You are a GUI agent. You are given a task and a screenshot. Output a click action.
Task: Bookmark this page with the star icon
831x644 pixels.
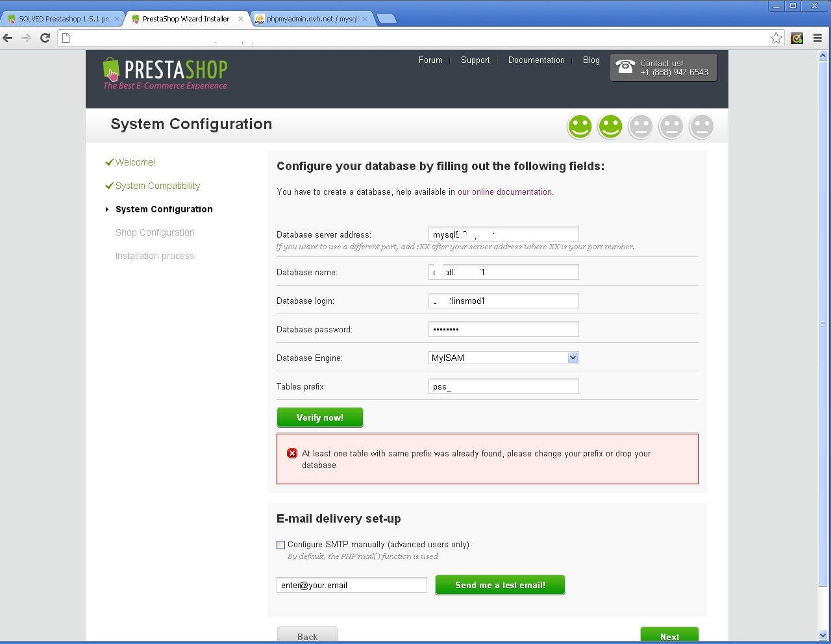776,38
